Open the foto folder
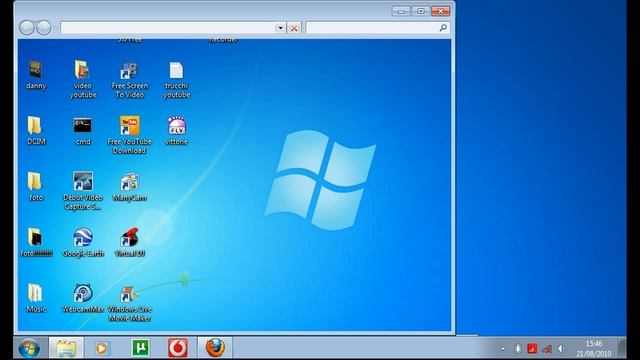Viewport: 640px width, 360px height. pos(36,187)
